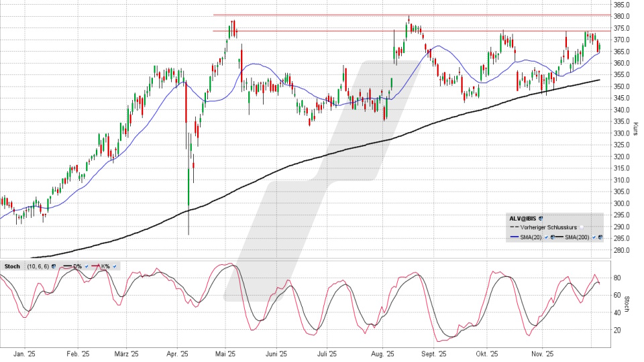
Task: Hide the D% stochastic line
Action: click(87, 266)
